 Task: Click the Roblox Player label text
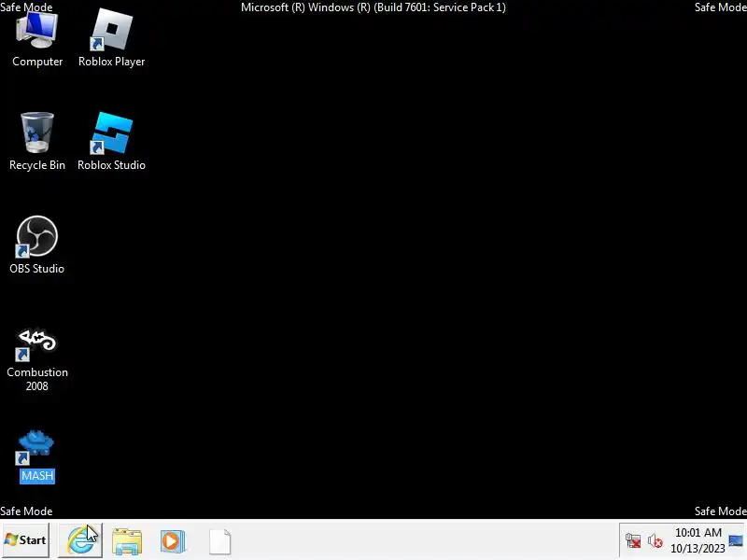(x=111, y=62)
